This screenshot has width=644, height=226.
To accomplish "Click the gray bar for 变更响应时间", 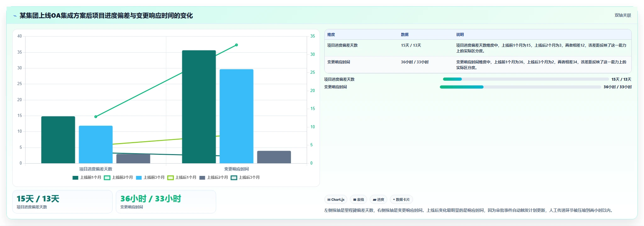I will pos(274,157).
